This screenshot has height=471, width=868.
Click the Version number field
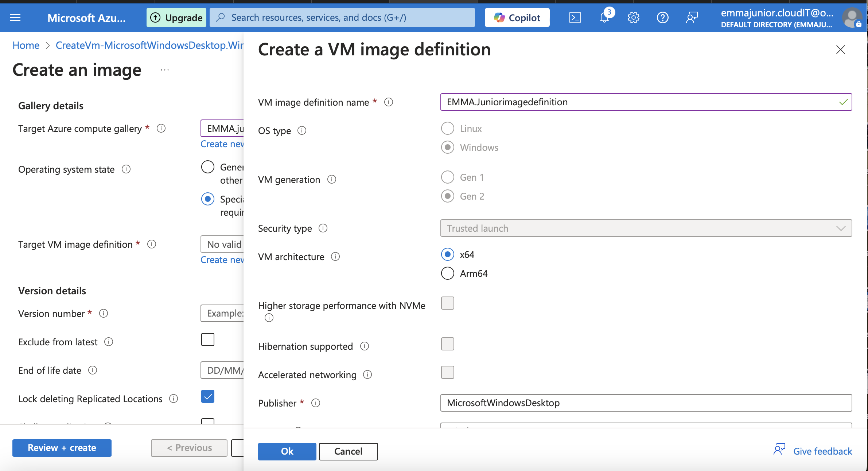coord(222,313)
